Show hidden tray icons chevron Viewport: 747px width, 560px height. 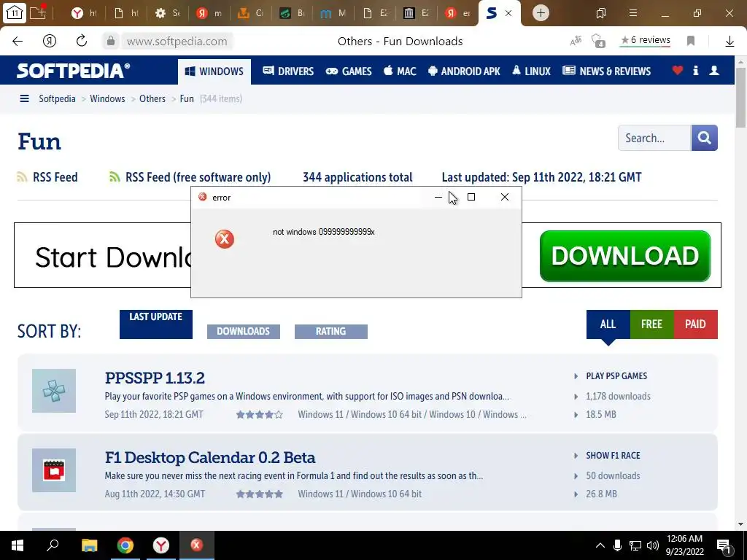600,545
